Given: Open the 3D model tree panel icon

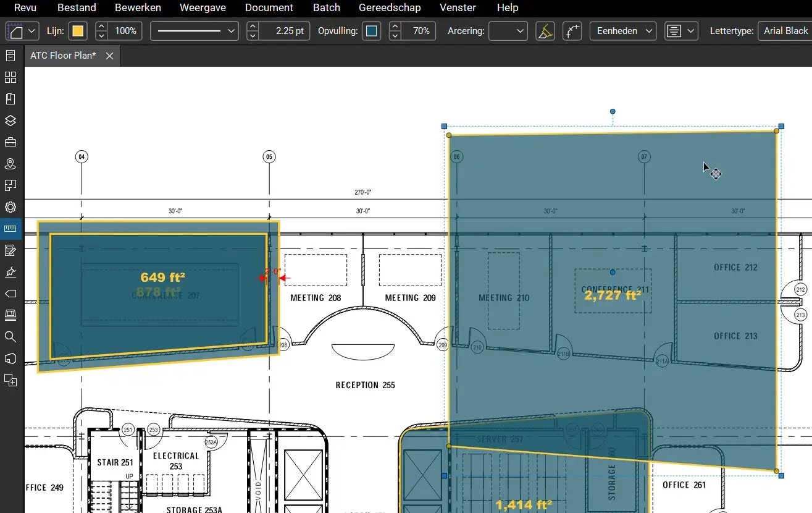Looking at the screenshot, I should tap(10, 358).
